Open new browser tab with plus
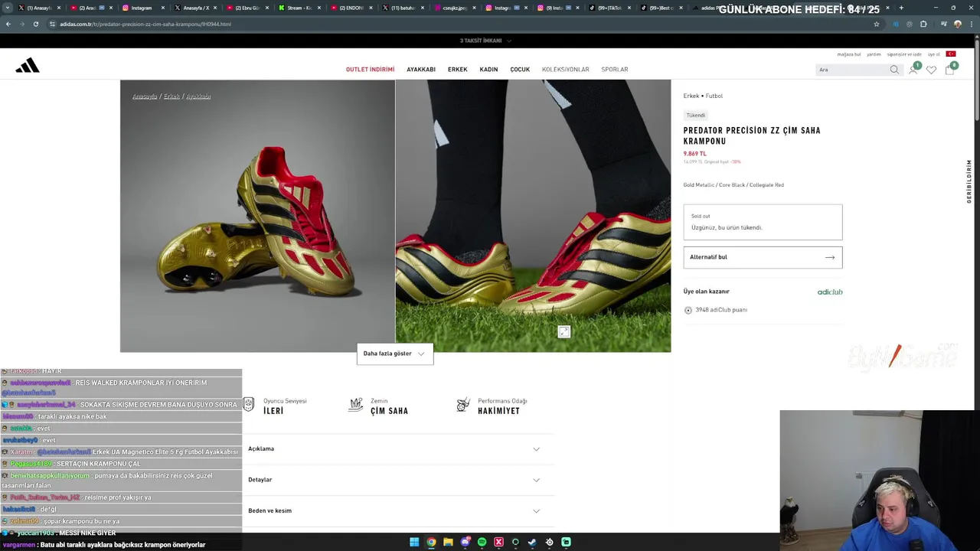Viewport: 980px width, 551px height. pyautogui.click(x=901, y=8)
